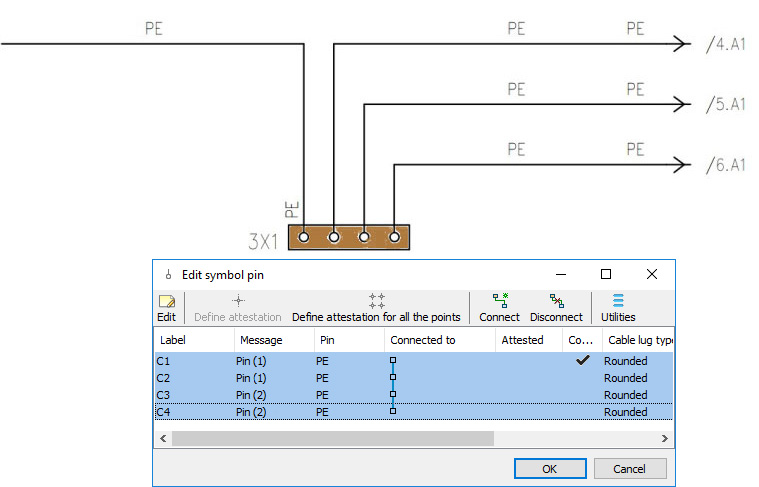Click the /4.A1 cross-reference arrow
Viewport: 759px width, 487px height.
click(x=684, y=44)
